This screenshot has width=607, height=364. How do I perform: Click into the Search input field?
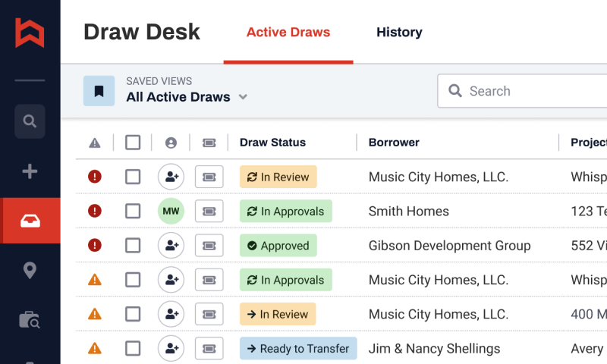[522, 91]
